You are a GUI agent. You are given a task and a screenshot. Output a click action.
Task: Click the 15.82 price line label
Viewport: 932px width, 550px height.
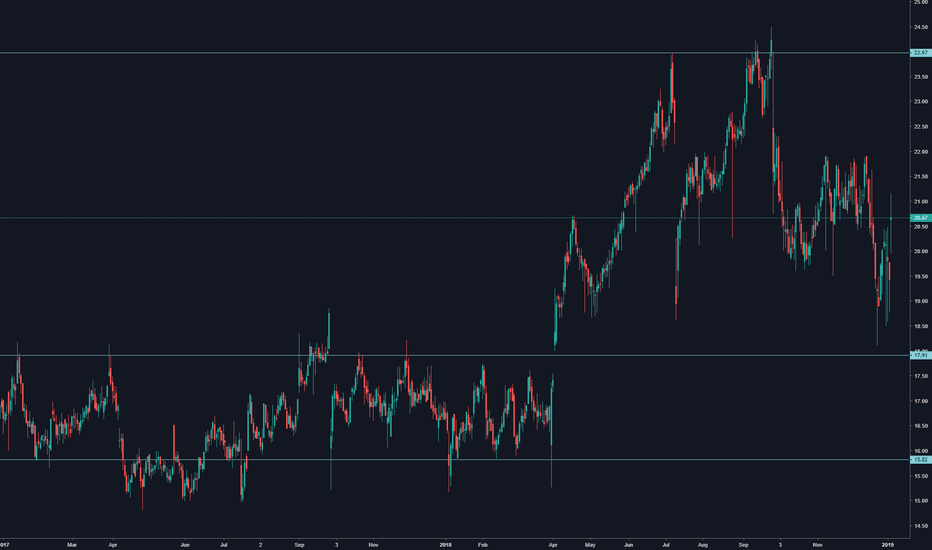pyautogui.click(x=921, y=460)
